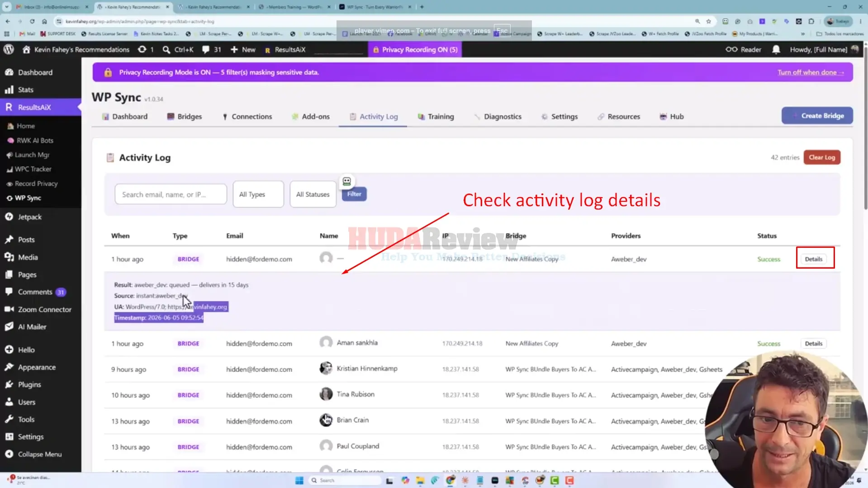
Task: Open the Howdy, [Full Name] account menu
Action: [x=824, y=49]
